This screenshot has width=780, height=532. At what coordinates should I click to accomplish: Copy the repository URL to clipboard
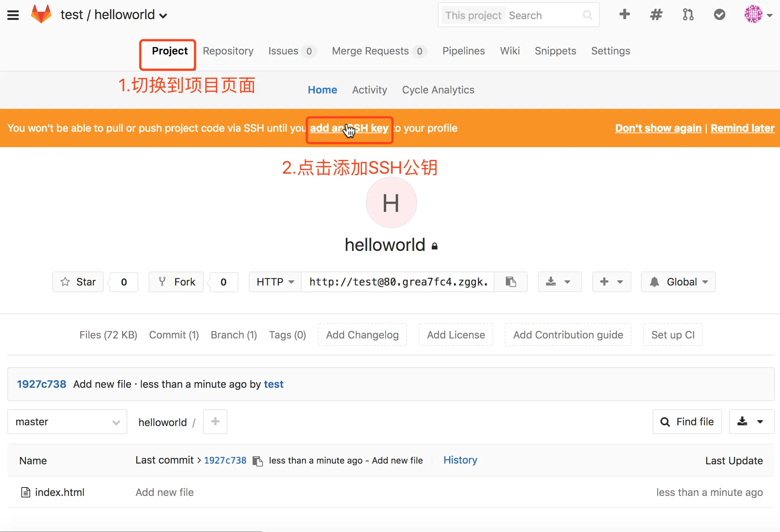(x=511, y=282)
